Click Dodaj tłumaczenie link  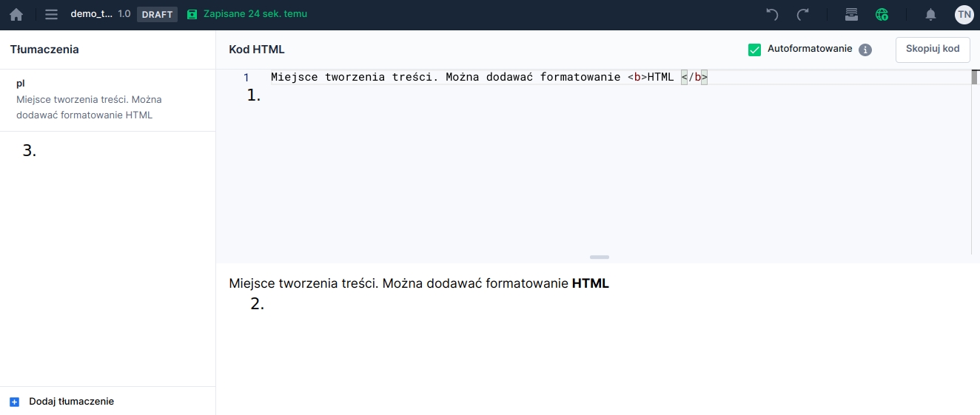[x=71, y=402]
